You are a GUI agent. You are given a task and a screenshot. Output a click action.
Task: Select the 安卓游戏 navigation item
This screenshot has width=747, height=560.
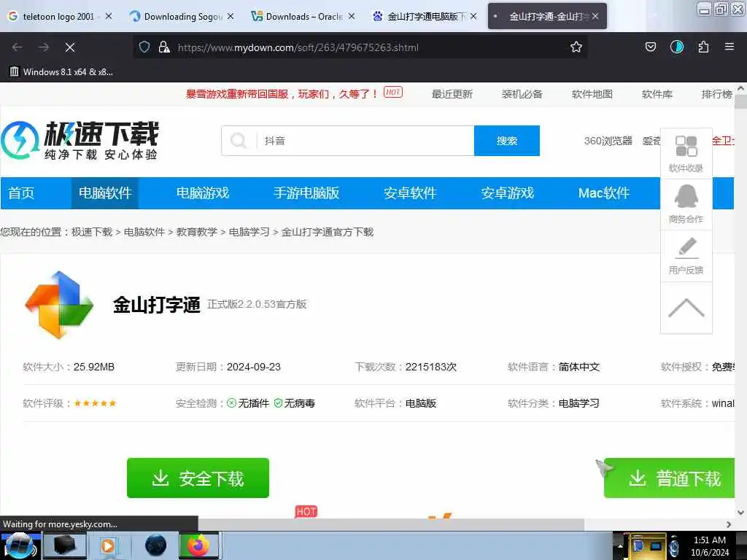pos(508,192)
